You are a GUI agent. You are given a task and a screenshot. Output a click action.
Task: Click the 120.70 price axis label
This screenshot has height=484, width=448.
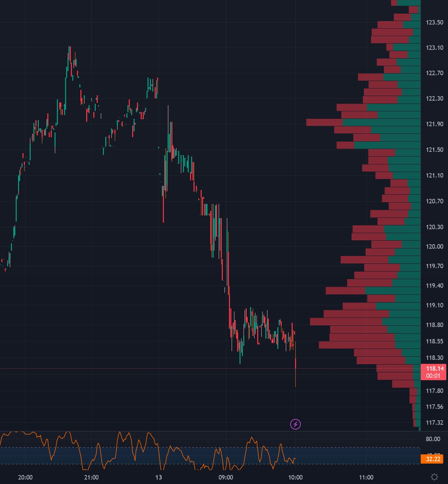click(x=435, y=201)
